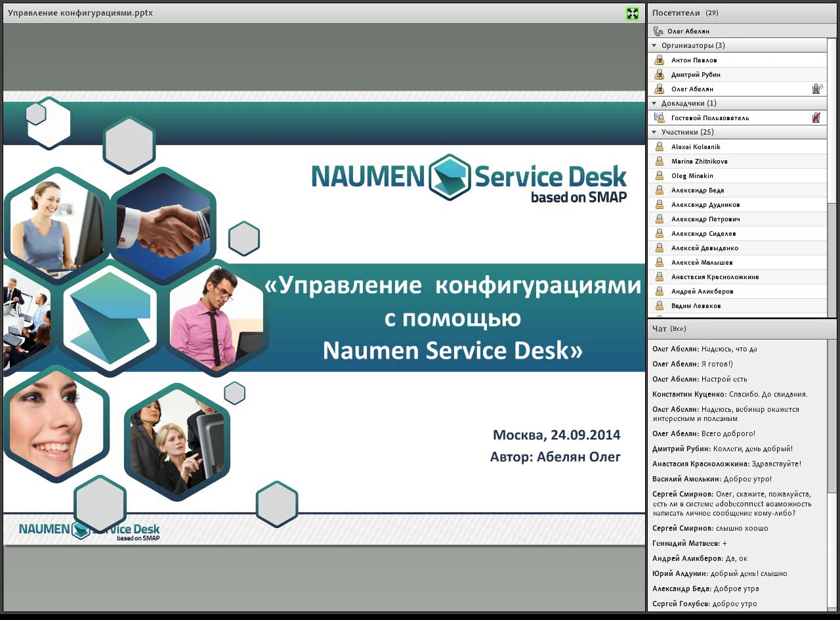Click participant icon next to Вадим Левков
The image size is (840, 620).
[660, 305]
